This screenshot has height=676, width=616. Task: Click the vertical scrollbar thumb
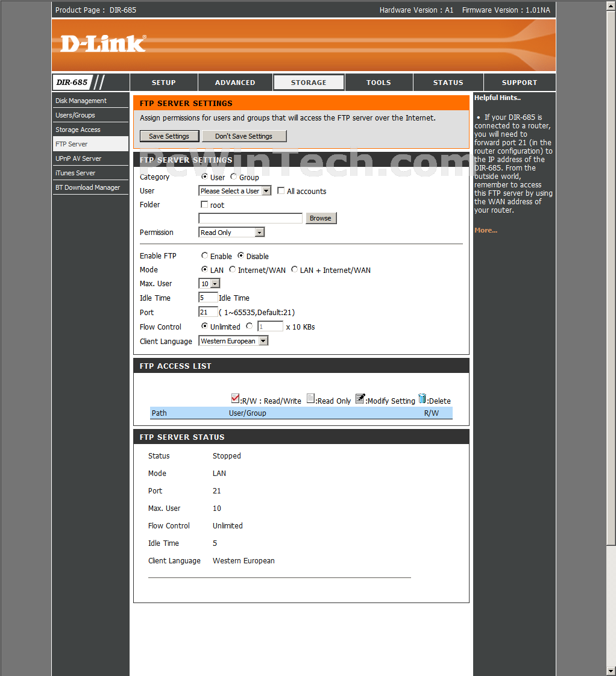pyautogui.click(x=611, y=278)
